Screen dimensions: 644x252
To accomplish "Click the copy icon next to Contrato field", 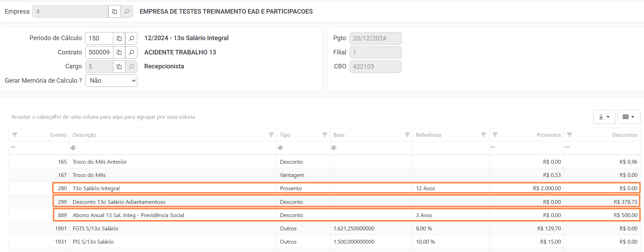I will coord(119,52).
